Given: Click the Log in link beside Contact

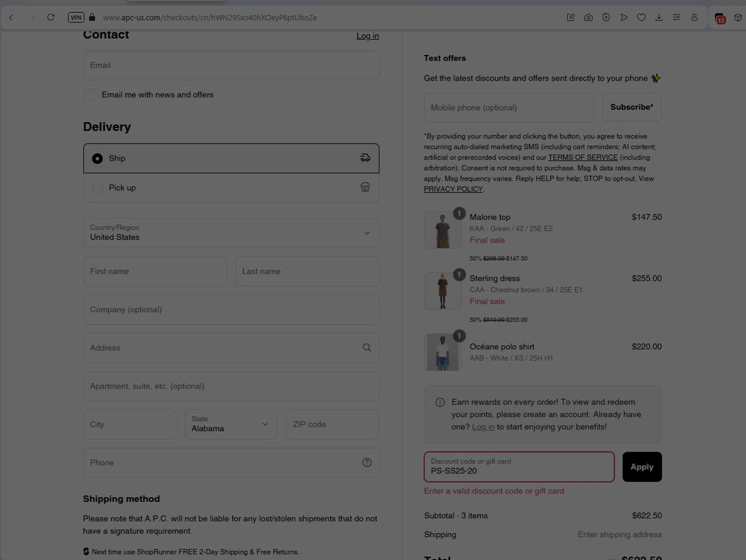Looking at the screenshot, I should 368,36.
